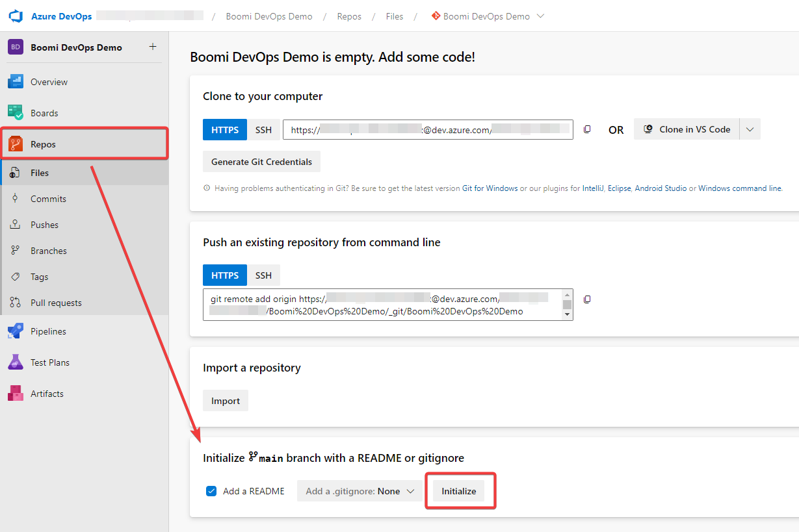This screenshot has height=532, width=799.
Task: Click the Initialize button
Action: point(459,491)
